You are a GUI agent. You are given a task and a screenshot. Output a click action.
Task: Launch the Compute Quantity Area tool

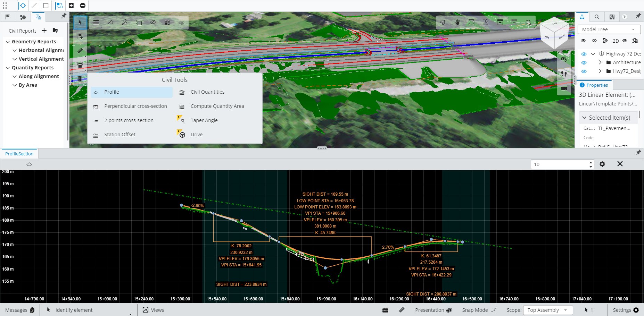[217, 106]
